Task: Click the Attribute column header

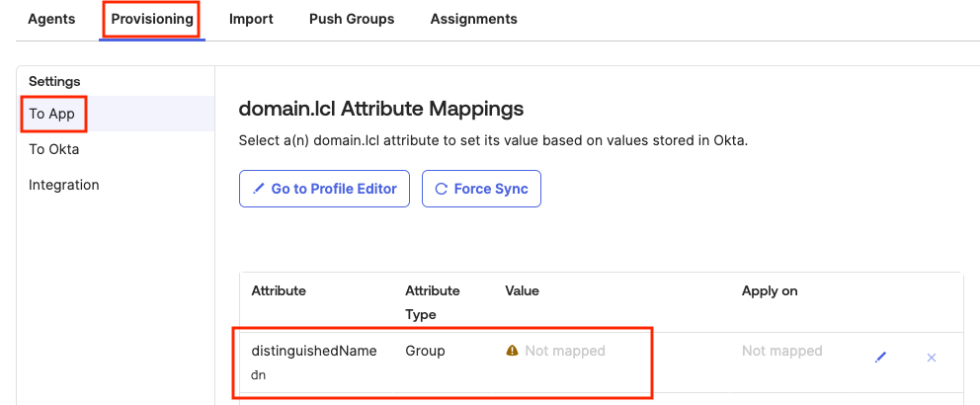Action: click(x=279, y=290)
